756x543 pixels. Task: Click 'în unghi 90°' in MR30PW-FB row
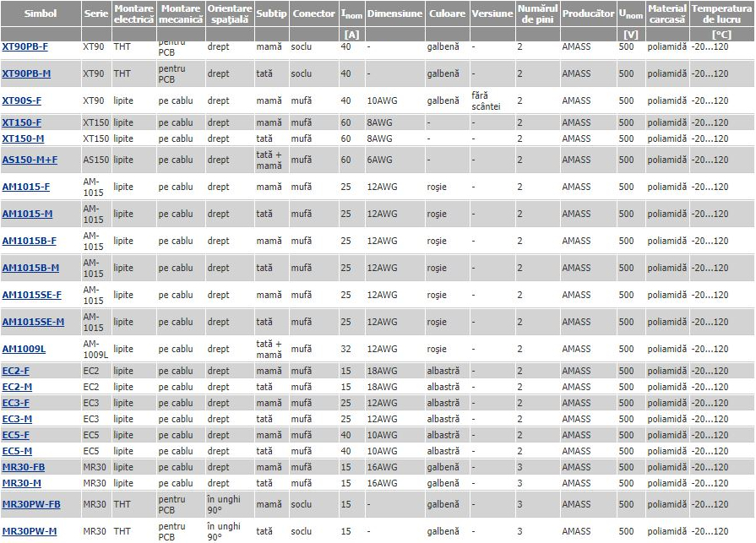coord(224,504)
